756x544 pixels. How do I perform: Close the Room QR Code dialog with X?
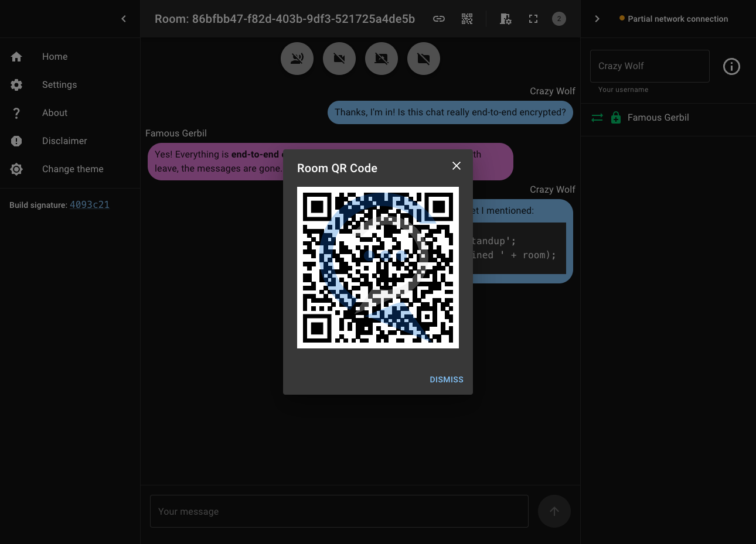pos(457,166)
